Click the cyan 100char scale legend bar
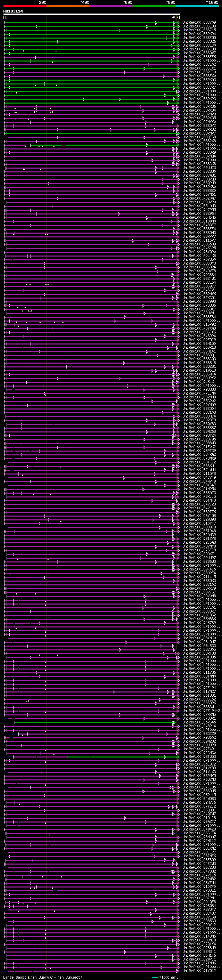This screenshot has width=222, height=980. point(155,977)
